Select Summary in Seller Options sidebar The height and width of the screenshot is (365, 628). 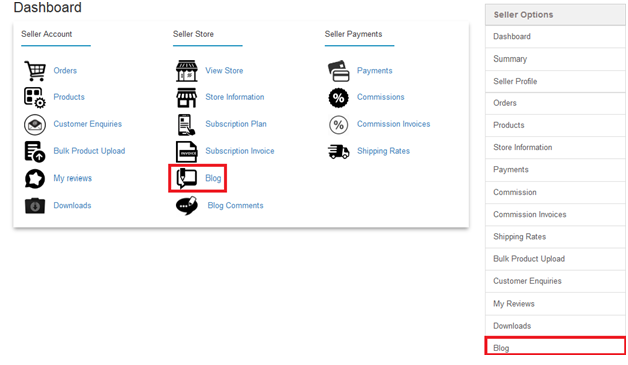(x=555, y=59)
